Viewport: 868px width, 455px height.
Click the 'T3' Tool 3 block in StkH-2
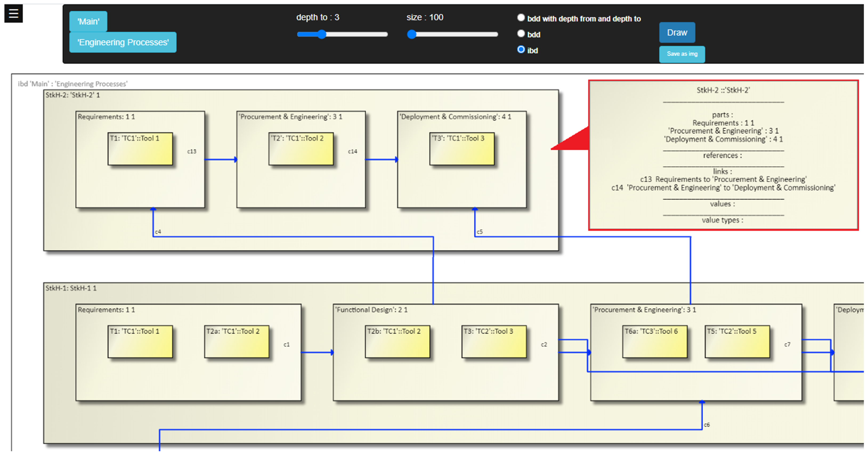point(462,149)
